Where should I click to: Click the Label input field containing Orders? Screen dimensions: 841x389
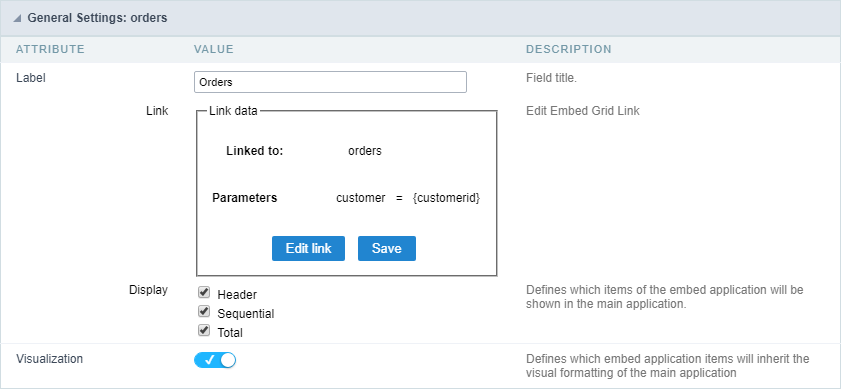[330, 82]
